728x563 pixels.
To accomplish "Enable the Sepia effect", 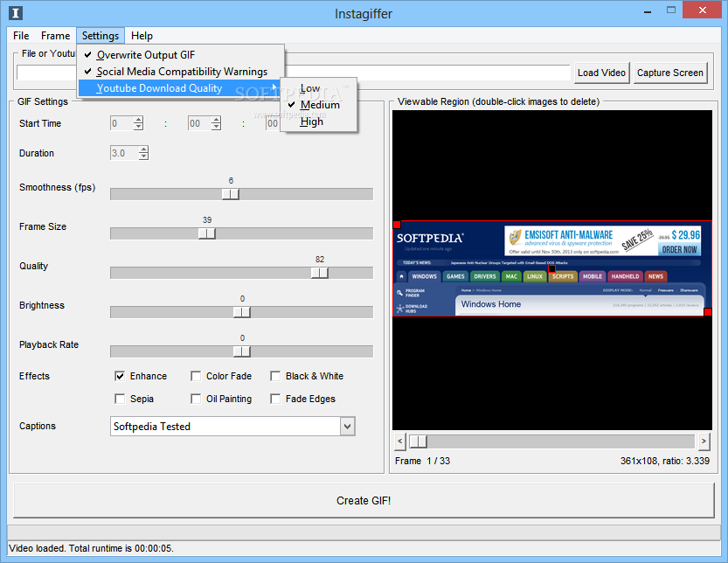I will point(120,399).
